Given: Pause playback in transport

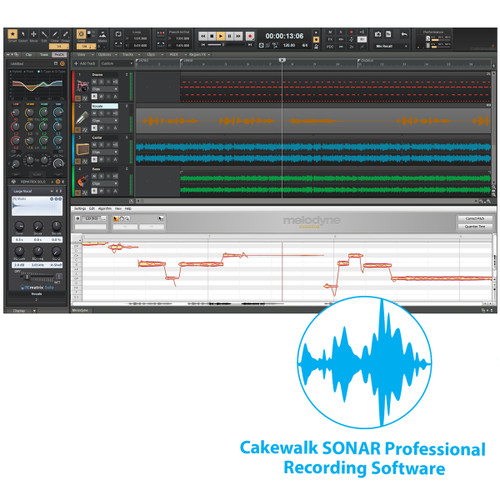Looking at the screenshot, I should [229, 36].
